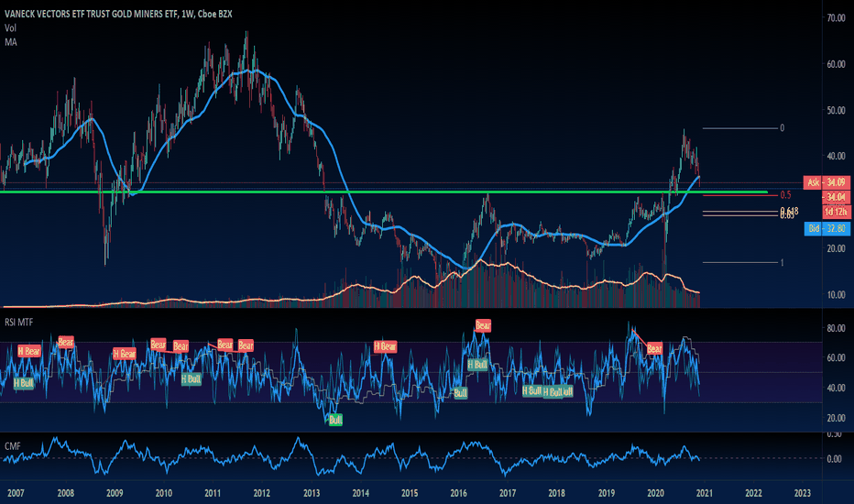The width and height of the screenshot is (854, 504).
Task: Select the Fibonacci 1 level label
Action: 783,263
